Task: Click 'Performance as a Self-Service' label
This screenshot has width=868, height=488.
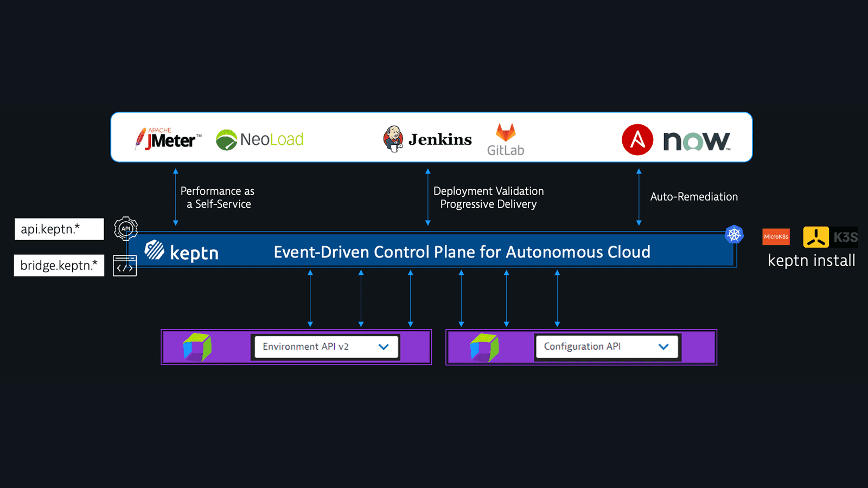Action: [218, 197]
